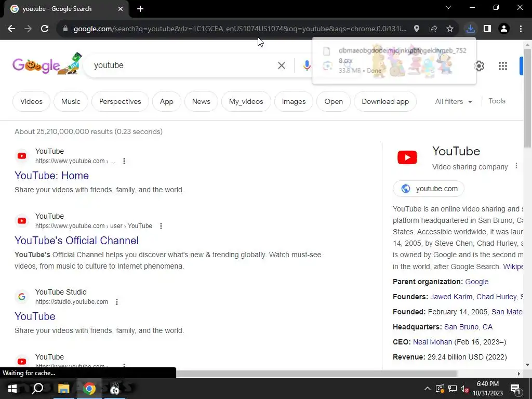Open Google link under Parent organization
The height and width of the screenshot is (399, 532).
(477, 282)
